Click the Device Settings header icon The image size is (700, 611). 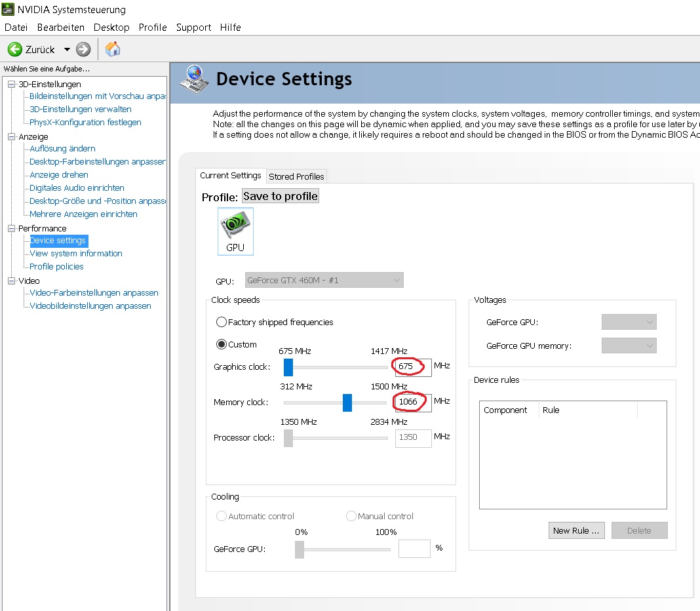pos(194,79)
